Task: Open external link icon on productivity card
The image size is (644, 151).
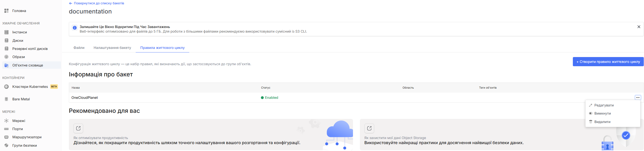Action: pyautogui.click(x=78, y=128)
